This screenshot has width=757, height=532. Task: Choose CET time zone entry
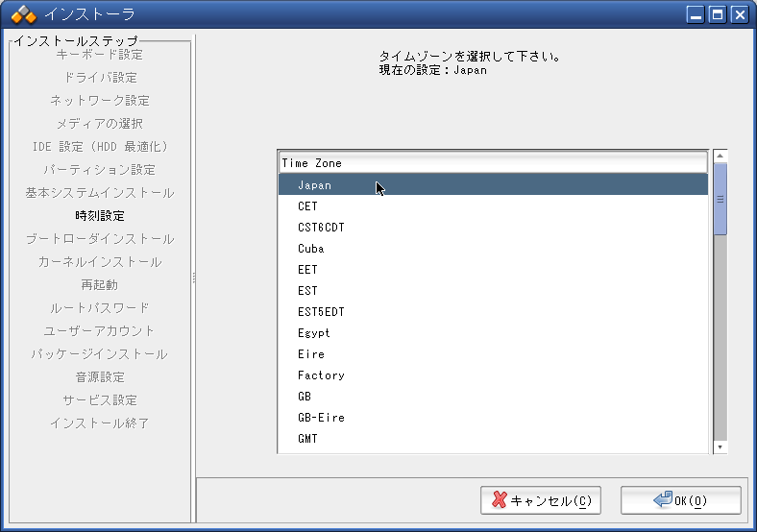[x=307, y=206]
